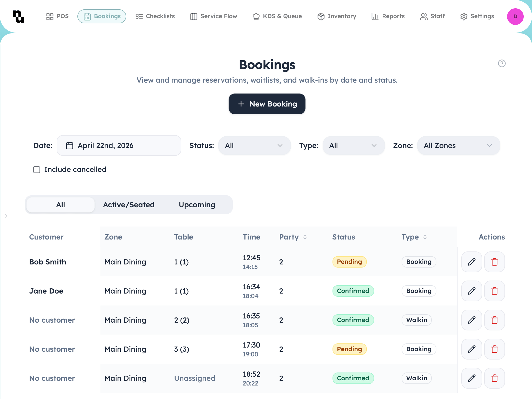This screenshot has height=399, width=532.
Task: Click Jane Doe customer name
Action: (46, 291)
